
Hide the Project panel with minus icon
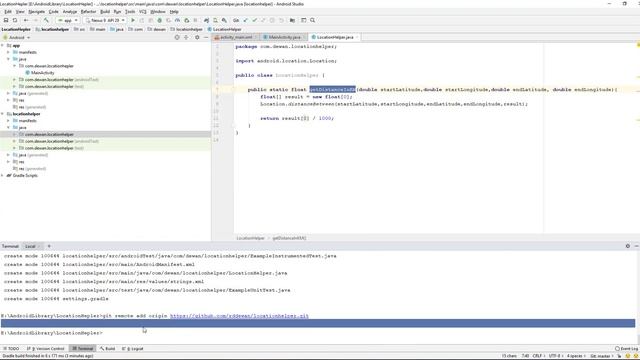(x=206, y=37)
